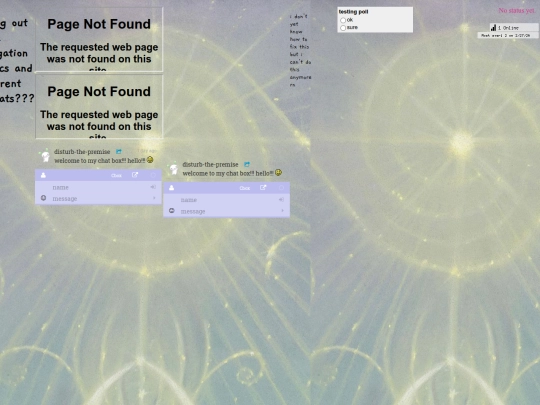Image resolution: width=540 pixels, height=405 pixels.
Task: Click the 'welcome to my chat box!! hello!!' right message
Action: (x=228, y=174)
